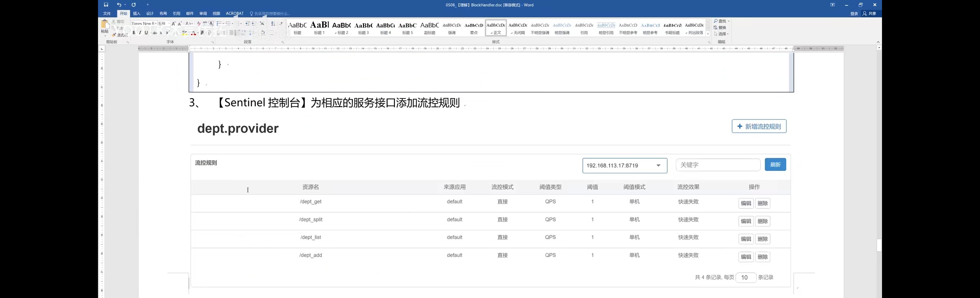
Task: Clear all formatting with the eraser icon
Action: pos(199,24)
